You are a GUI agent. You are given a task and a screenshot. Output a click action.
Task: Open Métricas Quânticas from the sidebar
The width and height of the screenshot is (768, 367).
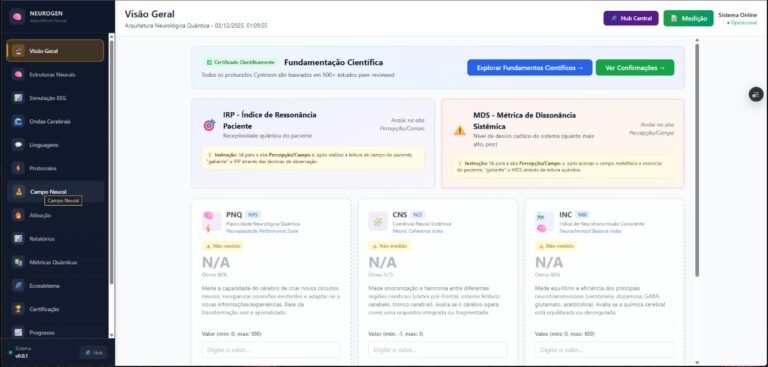(x=55, y=262)
